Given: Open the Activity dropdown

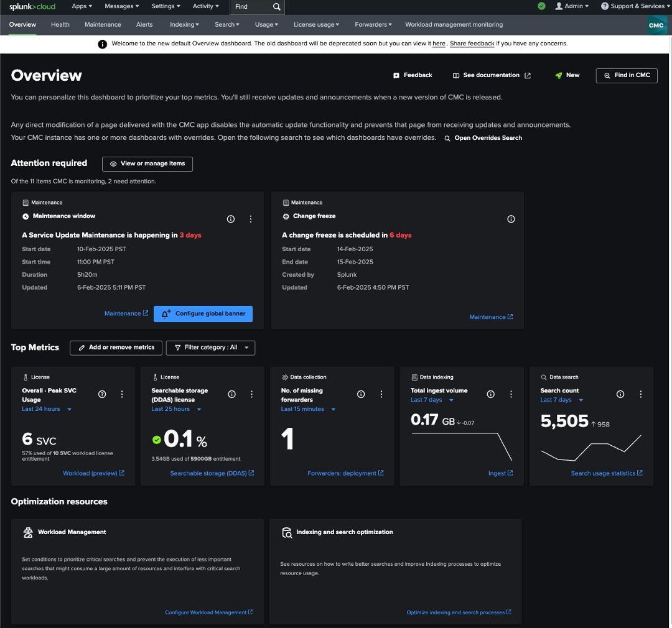Looking at the screenshot, I should coord(206,6).
